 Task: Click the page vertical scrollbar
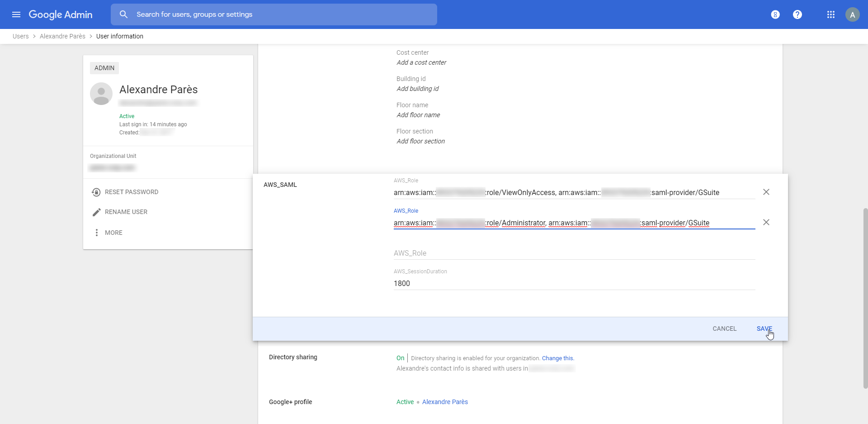point(865,298)
